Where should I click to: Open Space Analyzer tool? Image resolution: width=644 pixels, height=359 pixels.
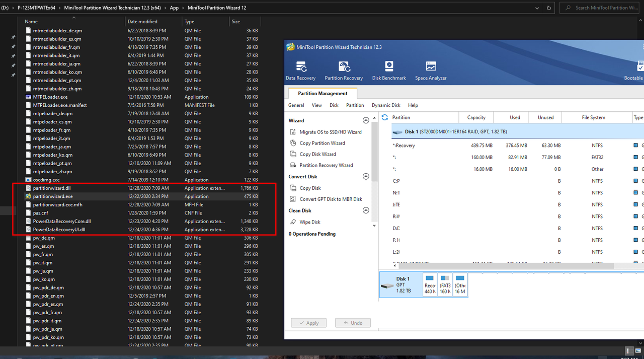pyautogui.click(x=431, y=71)
